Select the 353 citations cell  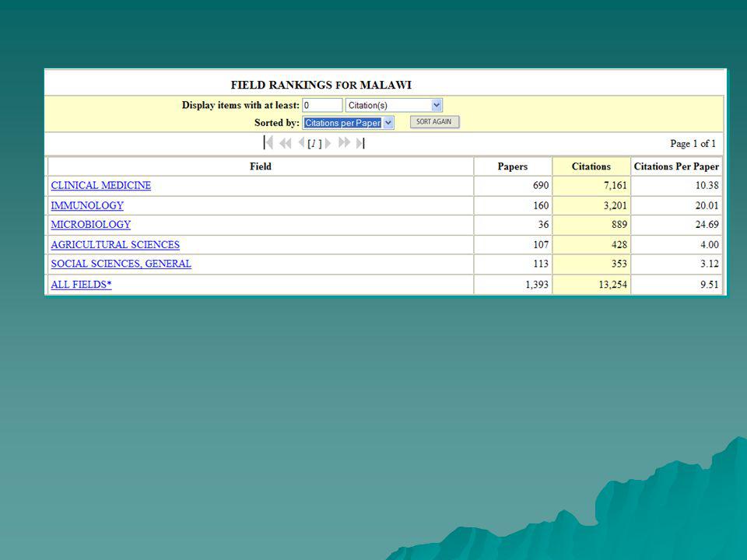(591, 264)
